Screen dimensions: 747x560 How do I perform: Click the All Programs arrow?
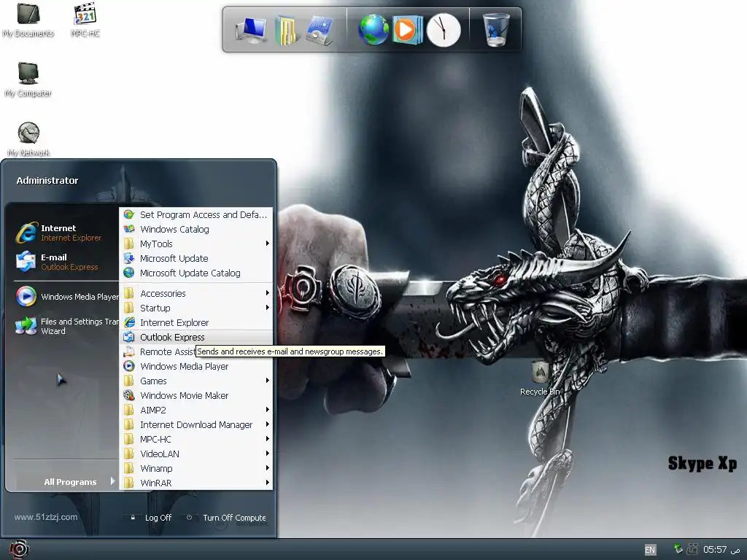(x=112, y=481)
